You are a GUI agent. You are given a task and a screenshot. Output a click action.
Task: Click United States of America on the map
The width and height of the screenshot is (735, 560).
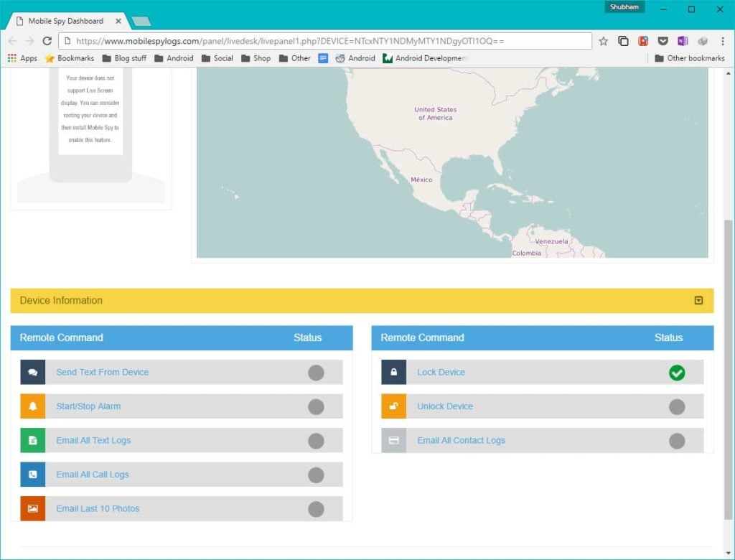(x=436, y=113)
